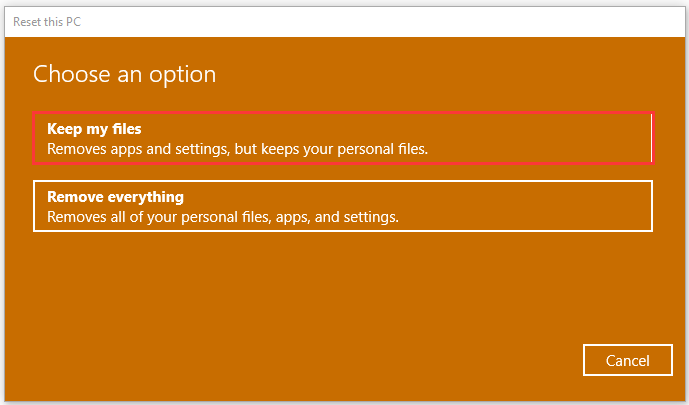Click the Cancel button

[627, 360]
